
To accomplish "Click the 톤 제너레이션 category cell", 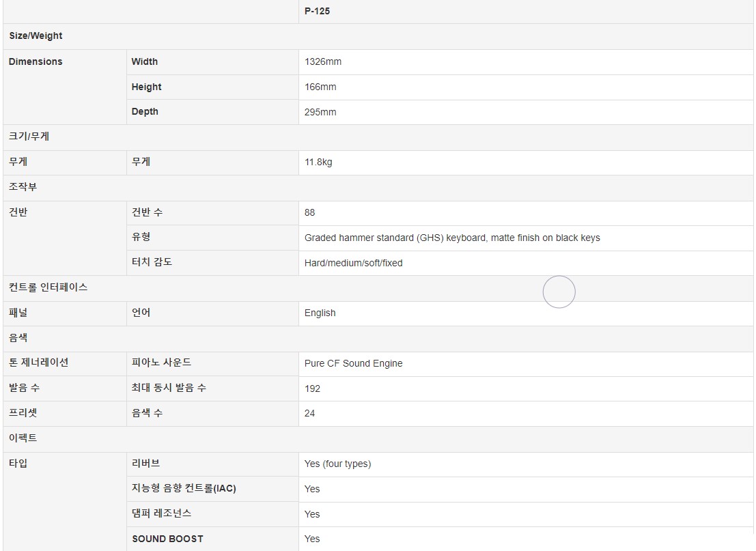I will pos(65,363).
